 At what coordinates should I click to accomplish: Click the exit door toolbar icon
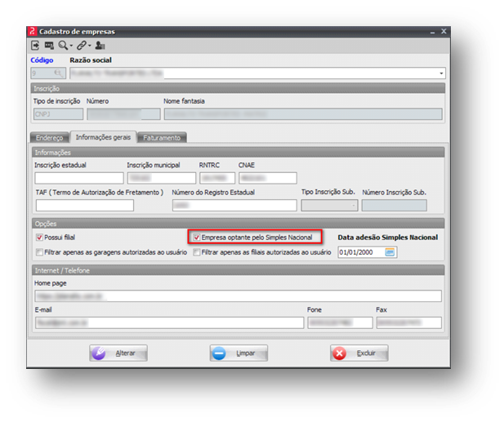(35, 46)
